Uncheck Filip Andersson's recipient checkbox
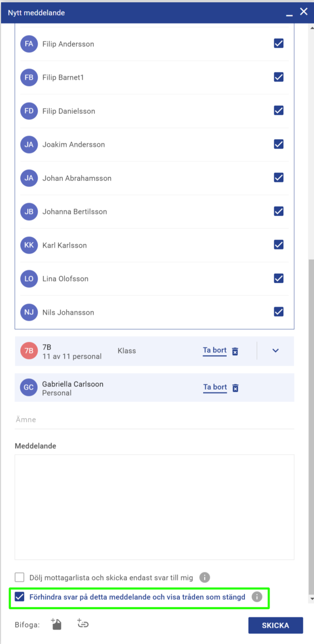The image size is (314, 644). tap(279, 43)
